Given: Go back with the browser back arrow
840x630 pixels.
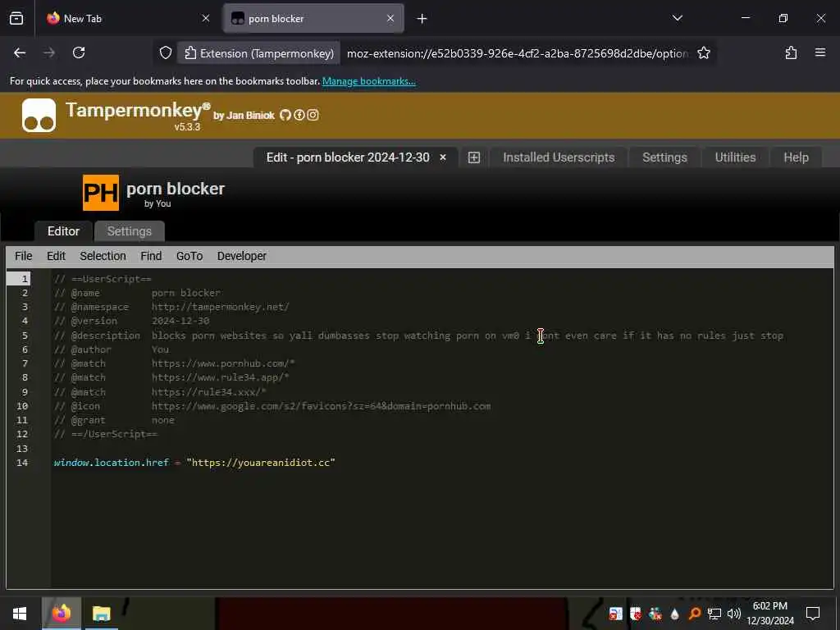Looking at the screenshot, I should click(20, 52).
